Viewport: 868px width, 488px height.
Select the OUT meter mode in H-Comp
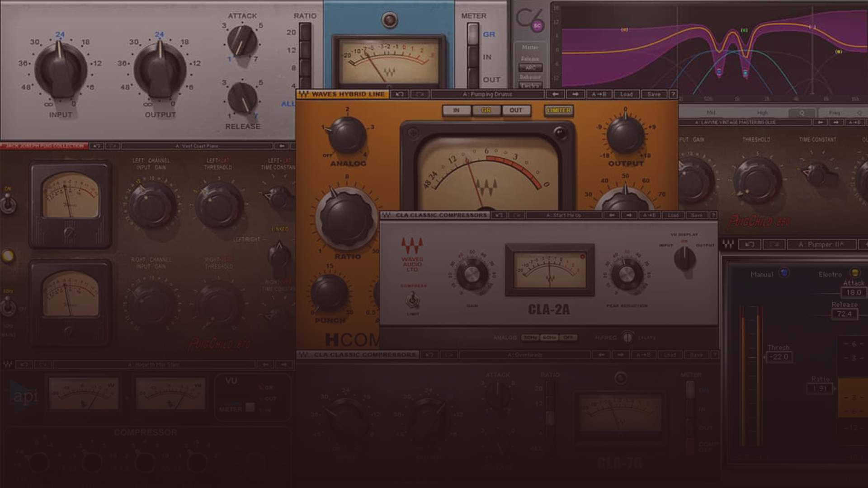coord(516,110)
